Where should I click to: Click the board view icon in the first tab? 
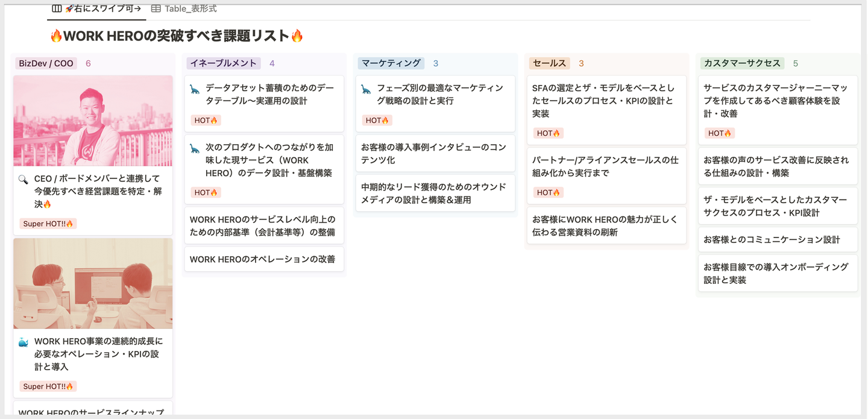tap(57, 8)
